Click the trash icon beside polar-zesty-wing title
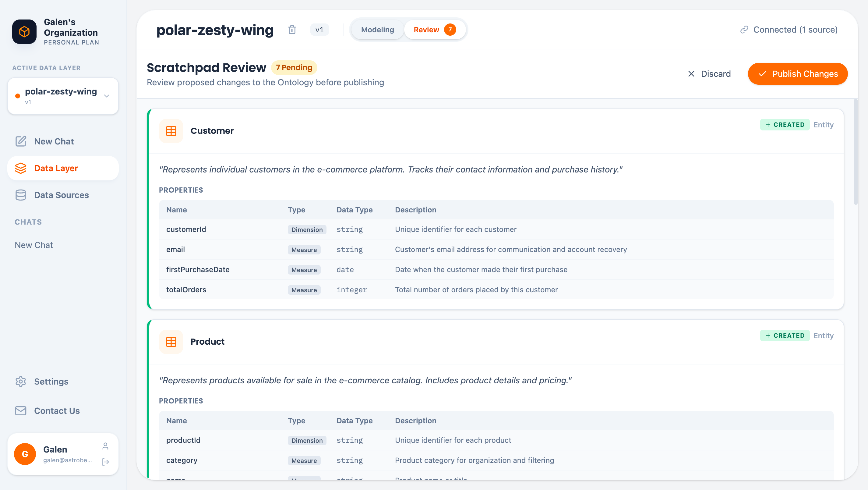Image resolution: width=868 pixels, height=490 pixels. (292, 30)
